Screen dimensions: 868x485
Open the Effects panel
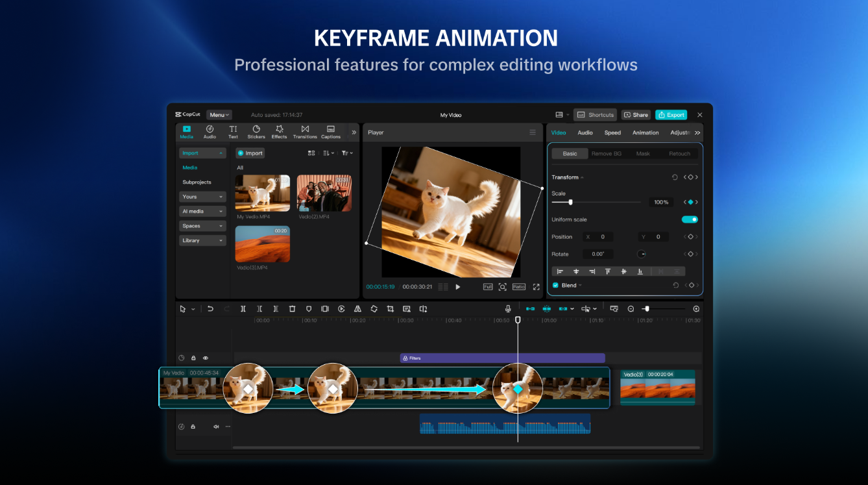click(x=280, y=132)
